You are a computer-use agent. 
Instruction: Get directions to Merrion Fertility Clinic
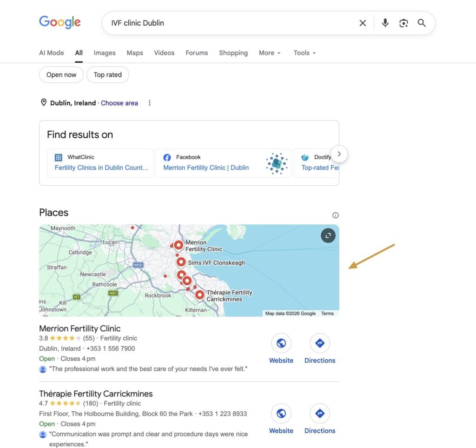320,343
